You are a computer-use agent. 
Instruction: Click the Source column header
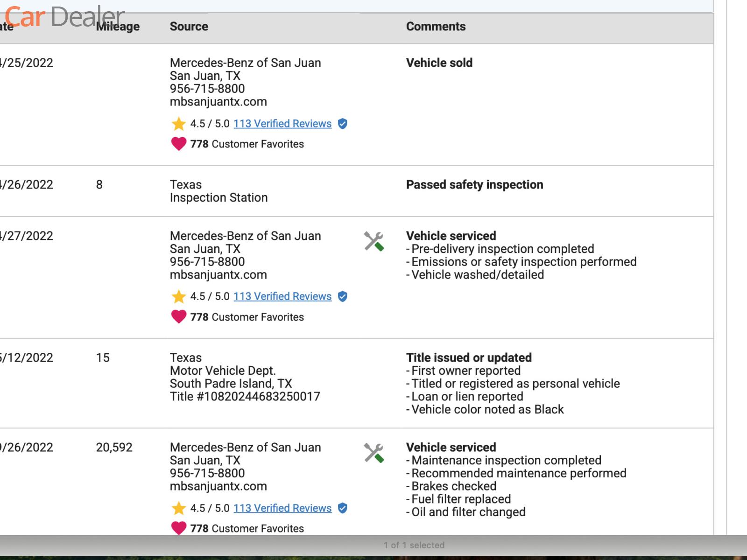pos(189,27)
